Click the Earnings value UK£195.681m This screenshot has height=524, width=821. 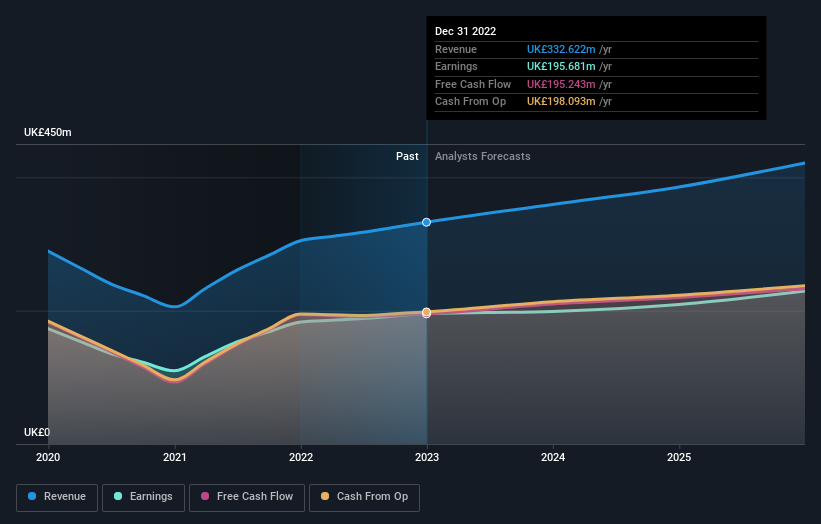coord(561,66)
